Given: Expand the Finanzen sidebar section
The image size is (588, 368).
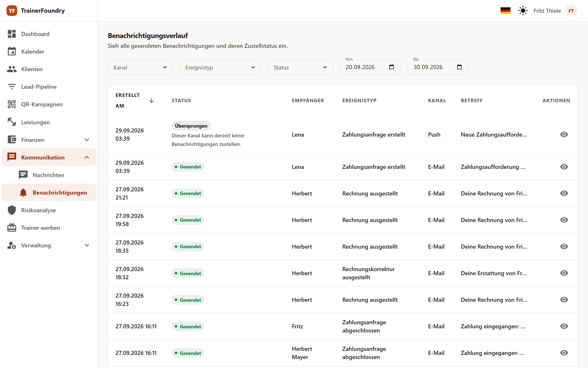Looking at the screenshot, I should (x=49, y=140).
